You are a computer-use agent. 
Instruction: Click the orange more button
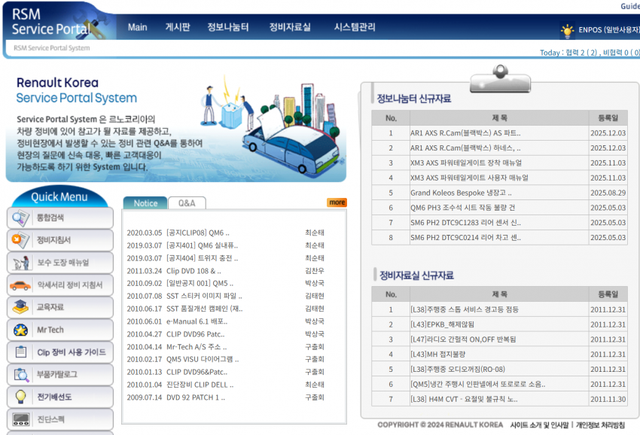(337, 202)
